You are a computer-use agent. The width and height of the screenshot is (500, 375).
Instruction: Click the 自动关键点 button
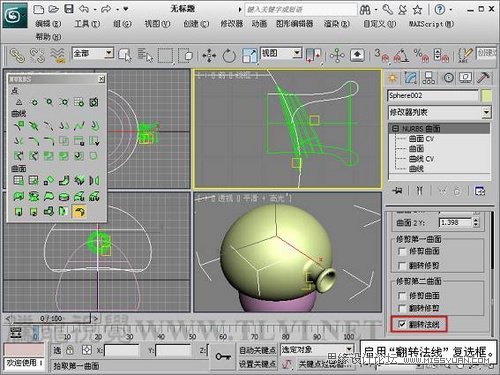[257, 350]
